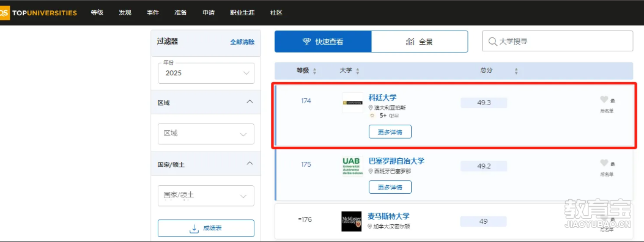
Task: Click the Curtin University logo thumbnail
Action: tap(353, 103)
